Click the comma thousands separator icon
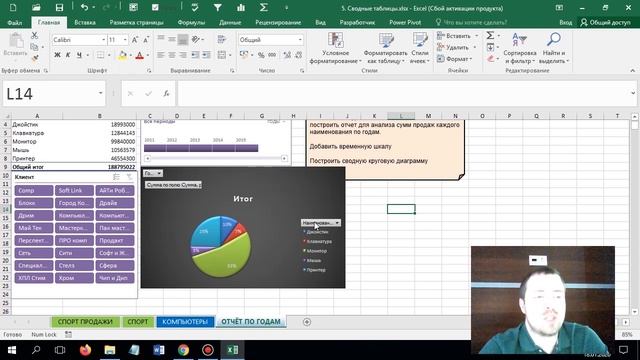 coord(272,55)
